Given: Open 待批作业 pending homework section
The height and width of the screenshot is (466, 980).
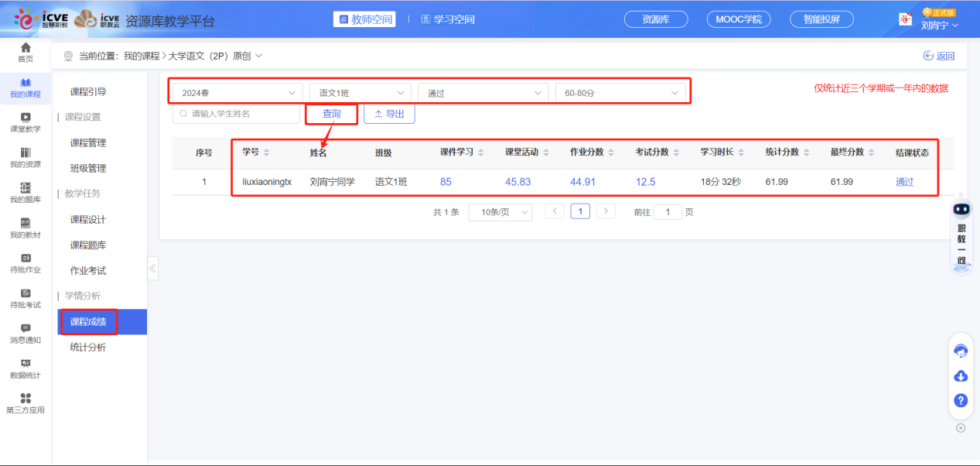Looking at the screenshot, I should [x=25, y=263].
